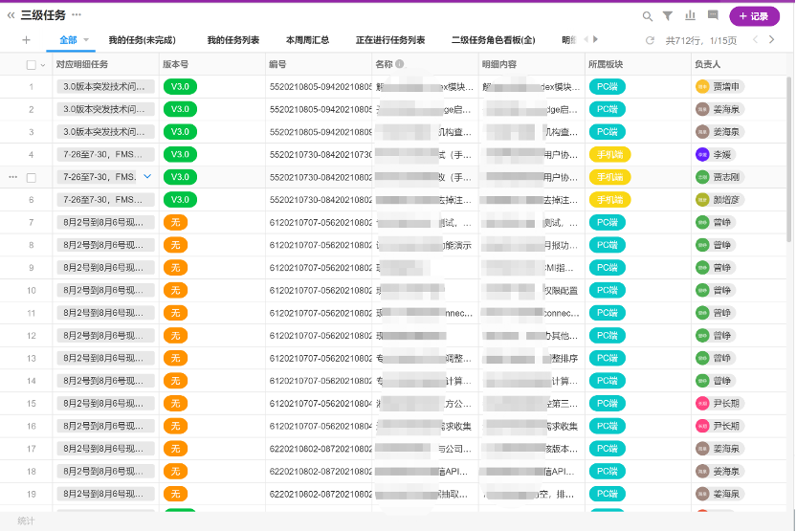
Task: Tick the select-all header checkbox
Action: tap(32, 64)
